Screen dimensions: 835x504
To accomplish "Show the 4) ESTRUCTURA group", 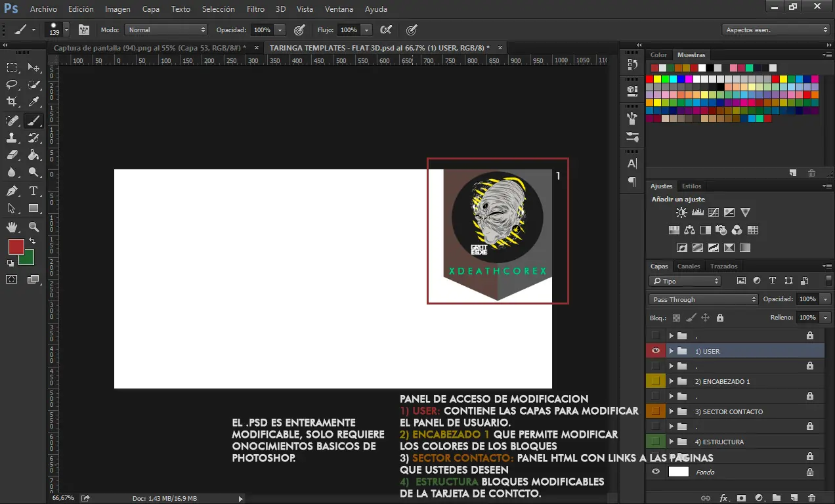I will tap(655, 442).
